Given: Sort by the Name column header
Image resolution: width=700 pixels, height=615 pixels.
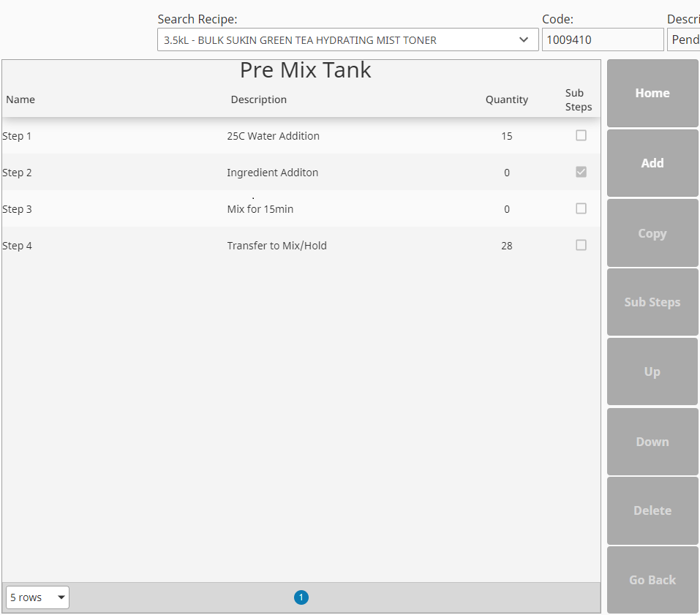Looking at the screenshot, I should click(x=20, y=99).
